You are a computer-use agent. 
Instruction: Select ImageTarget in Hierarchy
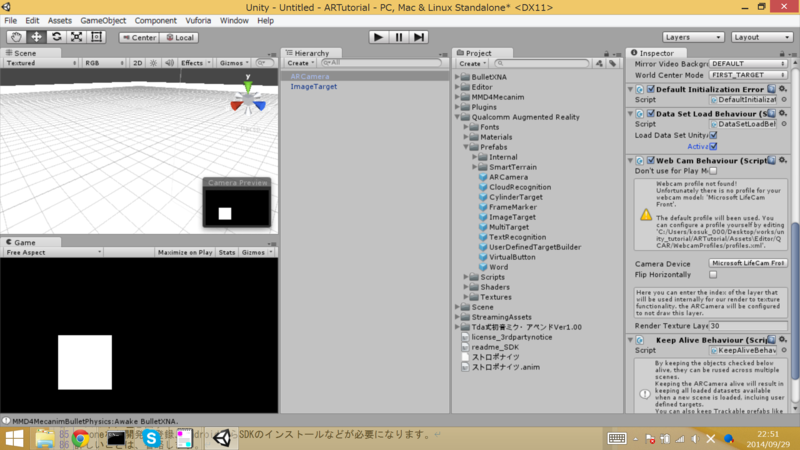[314, 87]
